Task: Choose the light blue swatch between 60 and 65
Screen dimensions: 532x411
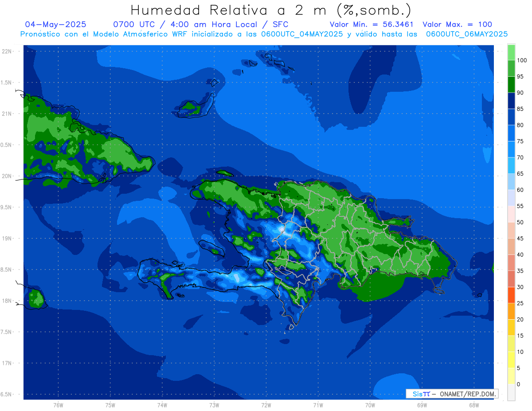Action: click(x=511, y=182)
